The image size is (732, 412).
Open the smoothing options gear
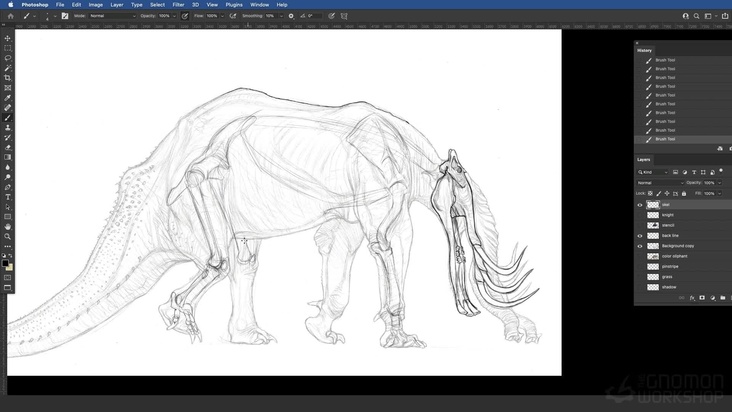coord(291,16)
